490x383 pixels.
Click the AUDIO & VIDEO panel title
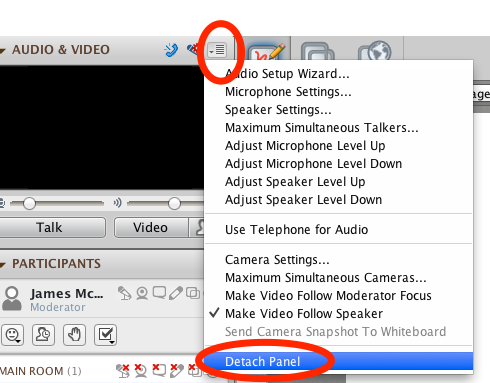(x=61, y=50)
